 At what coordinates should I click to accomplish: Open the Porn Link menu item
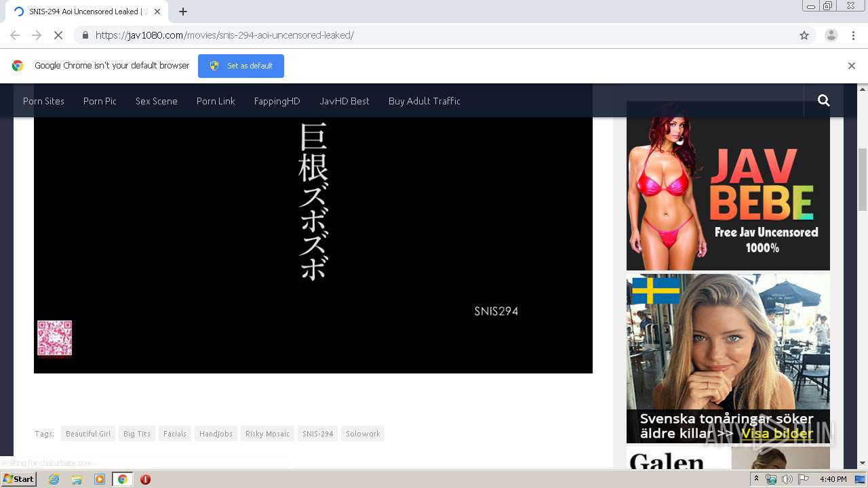216,101
